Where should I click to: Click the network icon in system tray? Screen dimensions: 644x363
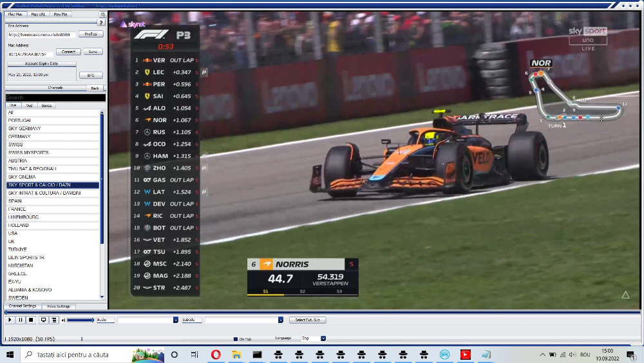[563, 355]
